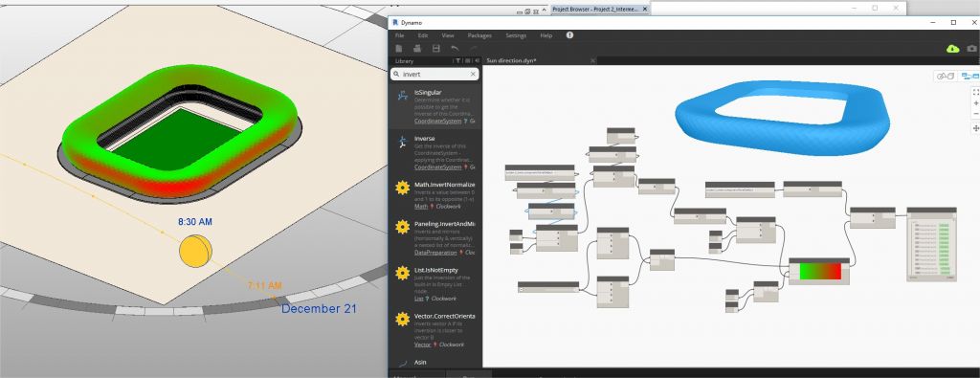Select the List.IsNotEmpty result
The image size is (980, 378).
point(435,285)
